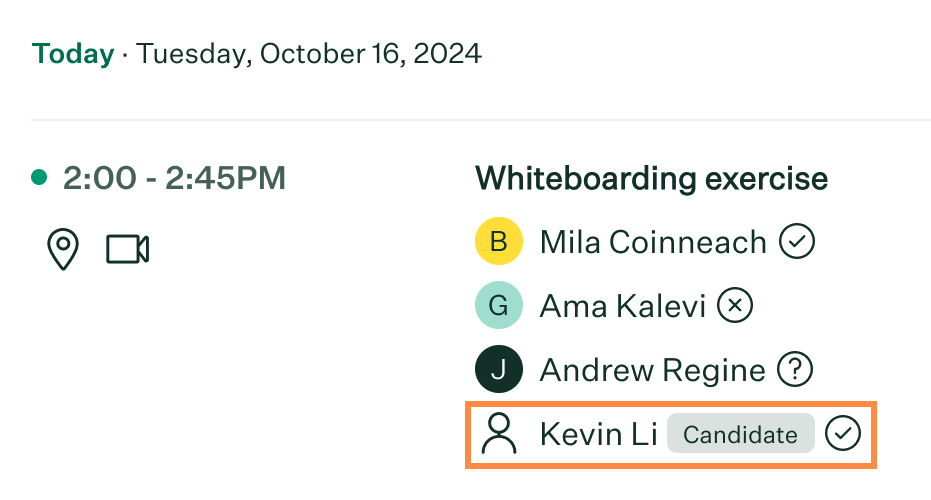Select the name Andrew Regine
Image resolution: width=931 pixels, height=500 pixels.
click(x=653, y=371)
